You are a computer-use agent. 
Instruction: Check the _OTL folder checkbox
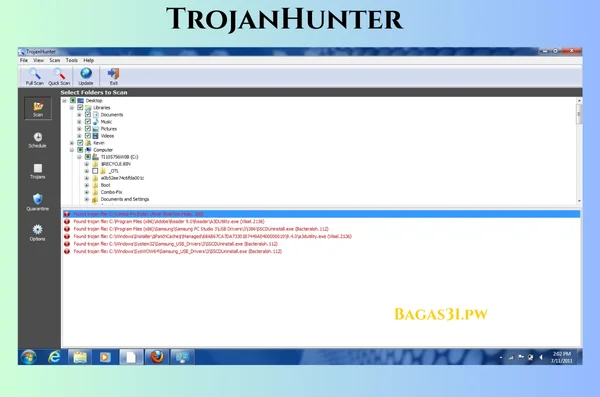95,171
